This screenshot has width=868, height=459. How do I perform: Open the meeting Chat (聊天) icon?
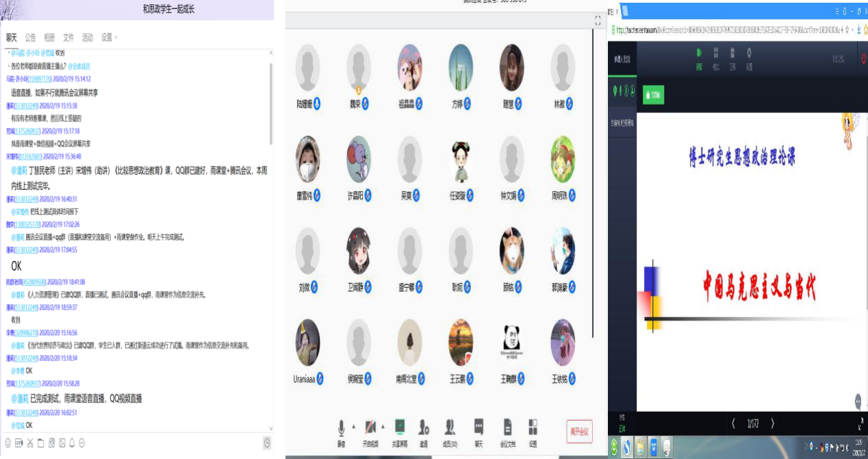tap(478, 428)
